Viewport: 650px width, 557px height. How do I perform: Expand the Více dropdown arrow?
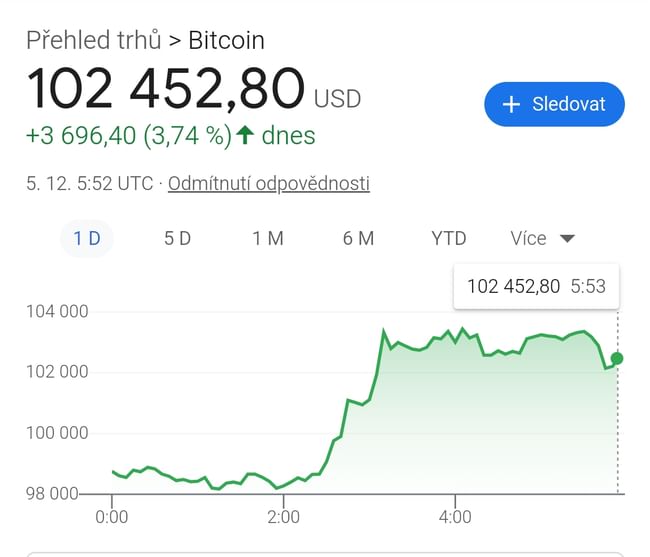coord(567,239)
